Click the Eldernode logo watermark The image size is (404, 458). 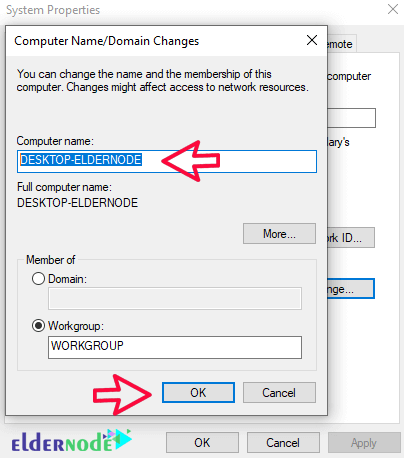(x=72, y=441)
